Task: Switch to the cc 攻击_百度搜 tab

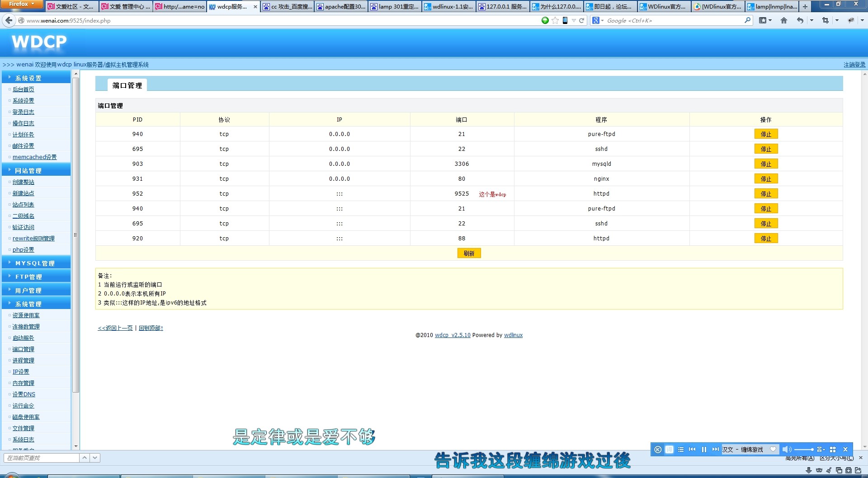Action: click(287, 6)
